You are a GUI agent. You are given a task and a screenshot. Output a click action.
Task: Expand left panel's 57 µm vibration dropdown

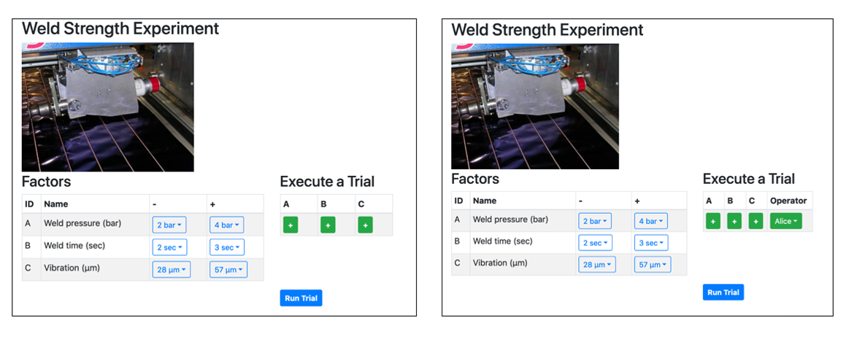(x=228, y=270)
